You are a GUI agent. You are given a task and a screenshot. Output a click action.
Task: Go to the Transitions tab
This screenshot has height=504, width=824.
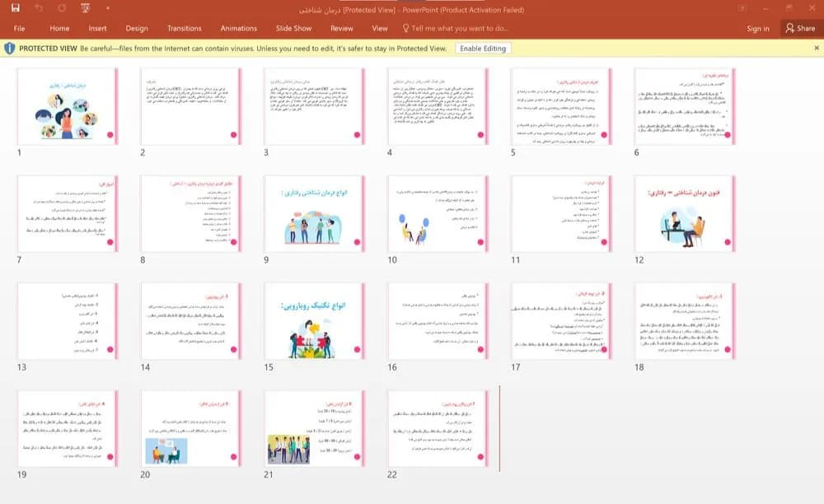tap(184, 28)
